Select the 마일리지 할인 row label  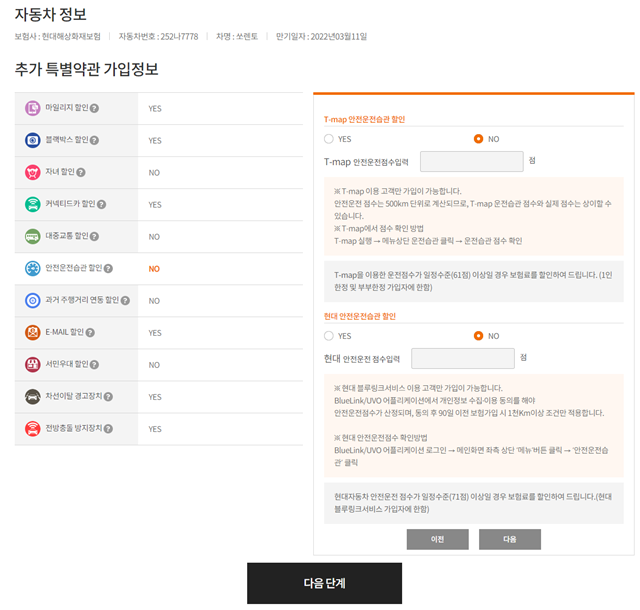pyautogui.click(x=67, y=107)
